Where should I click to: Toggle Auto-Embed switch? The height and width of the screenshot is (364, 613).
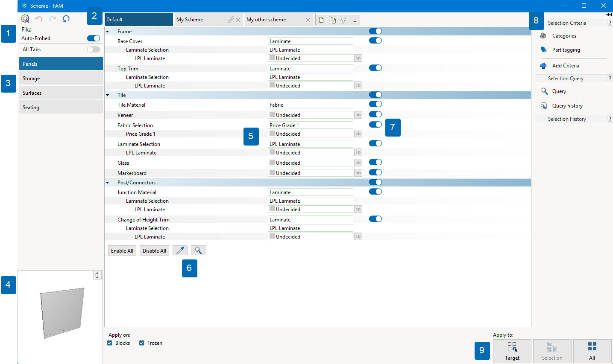click(x=94, y=38)
